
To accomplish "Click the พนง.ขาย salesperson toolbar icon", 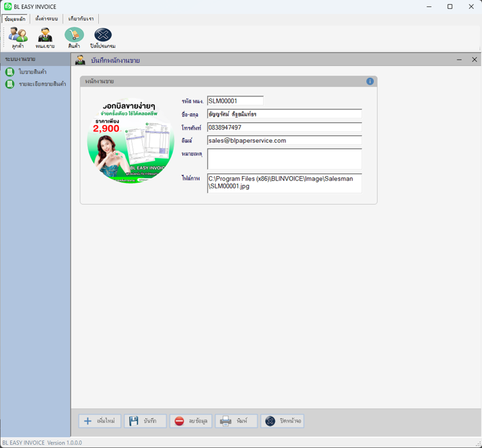I will point(45,37).
